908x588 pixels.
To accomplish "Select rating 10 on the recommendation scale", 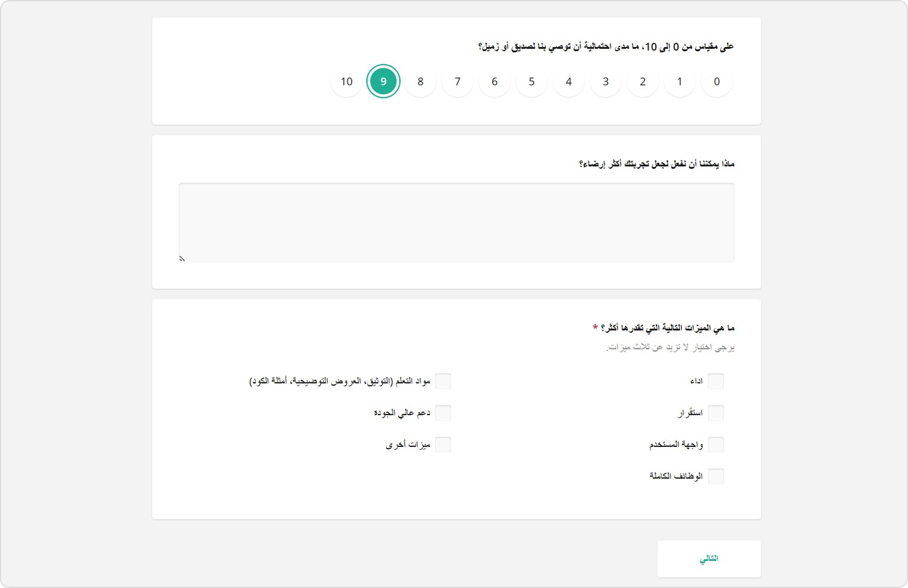I will click(346, 81).
